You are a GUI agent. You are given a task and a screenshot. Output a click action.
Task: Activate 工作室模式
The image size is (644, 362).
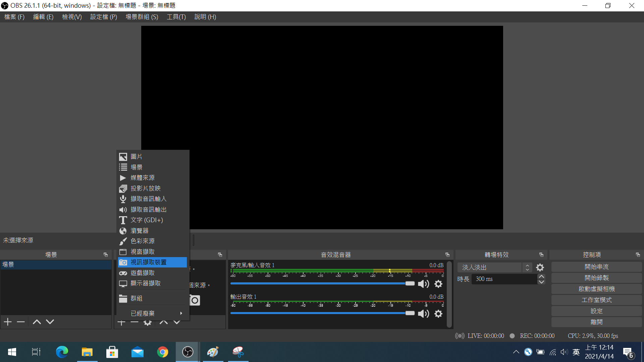(596, 300)
